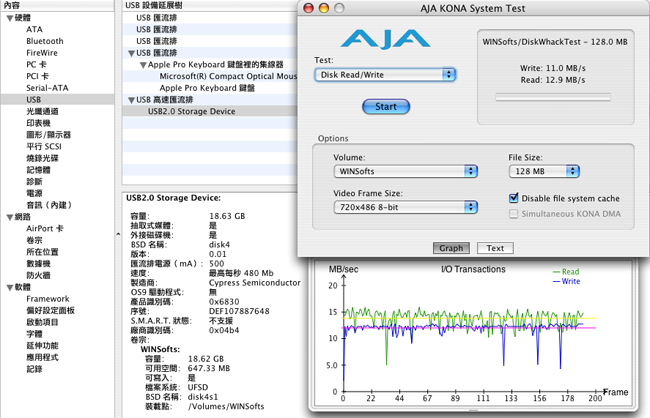650x418 pixels.
Task: Click the test progress bar
Action: click(553, 97)
